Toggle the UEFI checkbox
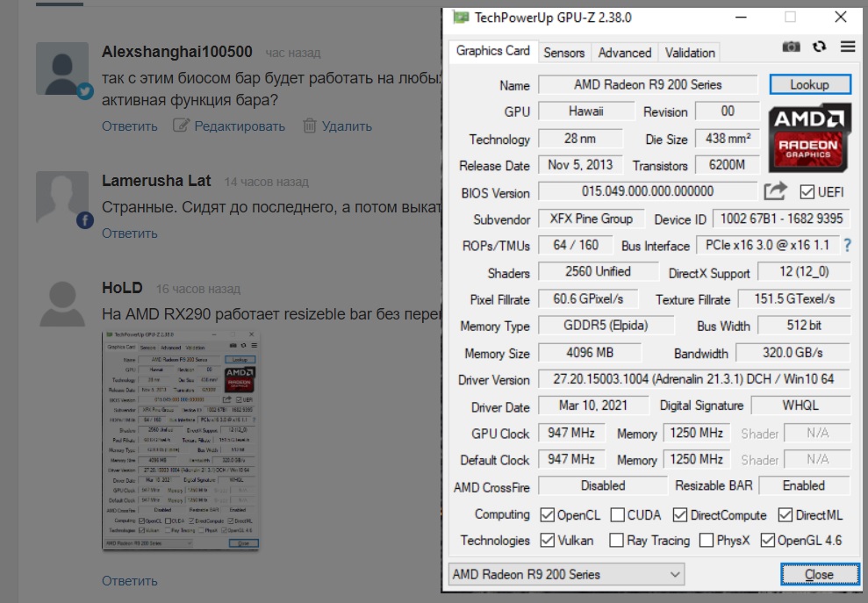The height and width of the screenshot is (603, 868). coord(807,192)
